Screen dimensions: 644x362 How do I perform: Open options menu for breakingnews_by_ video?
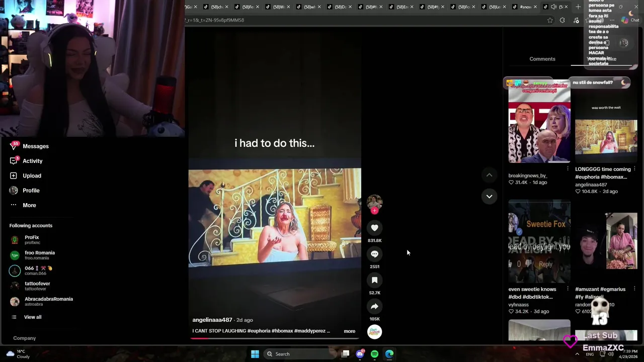click(568, 169)
